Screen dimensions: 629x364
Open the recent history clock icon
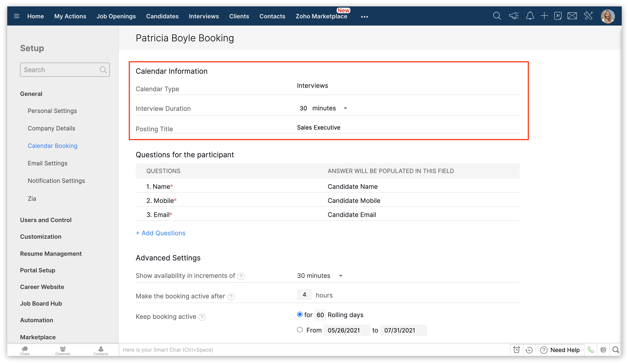click(529, 350)
